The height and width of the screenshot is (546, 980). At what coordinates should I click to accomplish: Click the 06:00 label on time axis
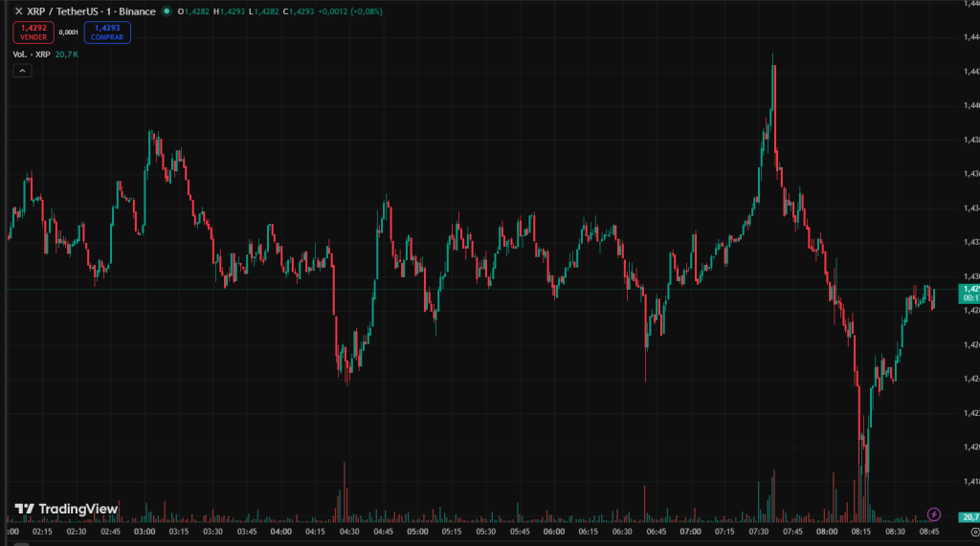tap(554, 531)
